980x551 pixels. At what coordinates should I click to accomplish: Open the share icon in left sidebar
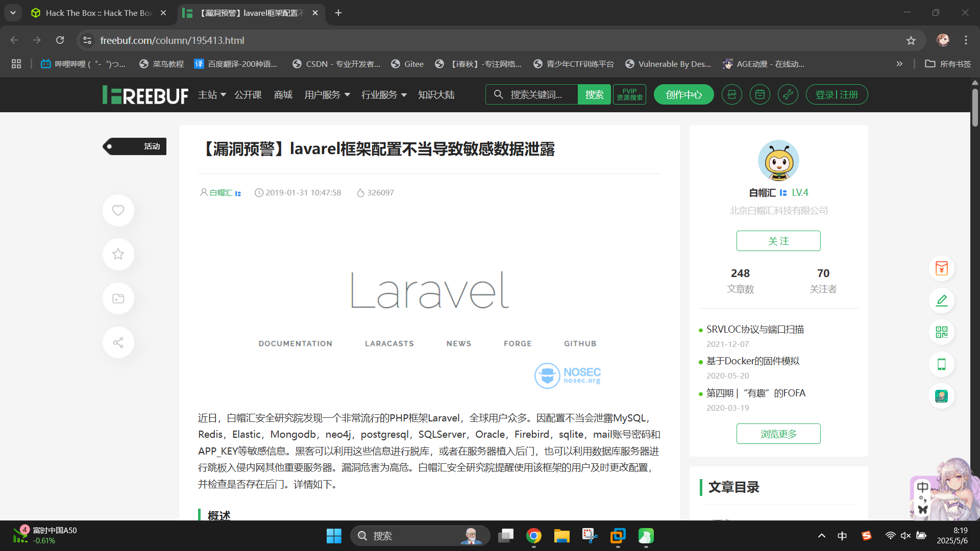coord(118,342)
